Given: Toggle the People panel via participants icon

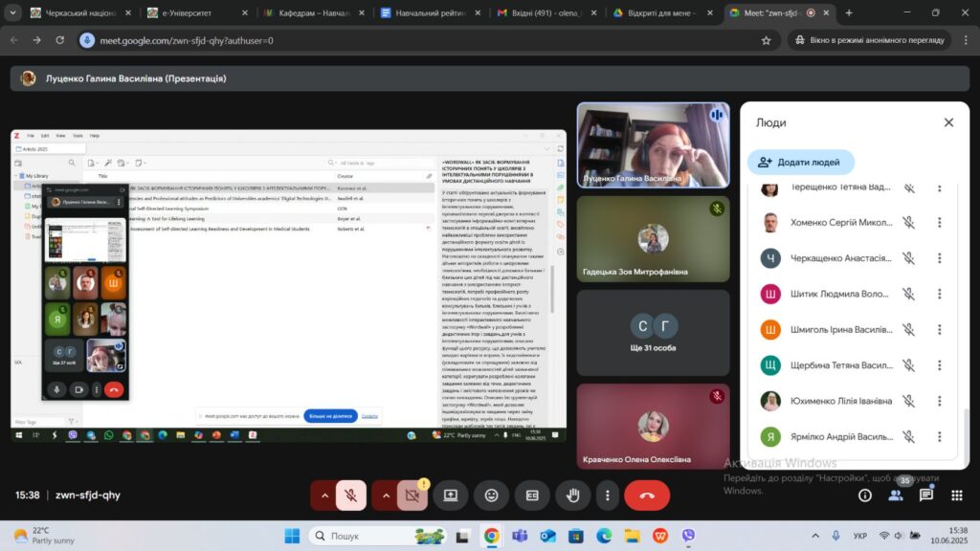Looking at the screenshot, I should tap(896, 496).
